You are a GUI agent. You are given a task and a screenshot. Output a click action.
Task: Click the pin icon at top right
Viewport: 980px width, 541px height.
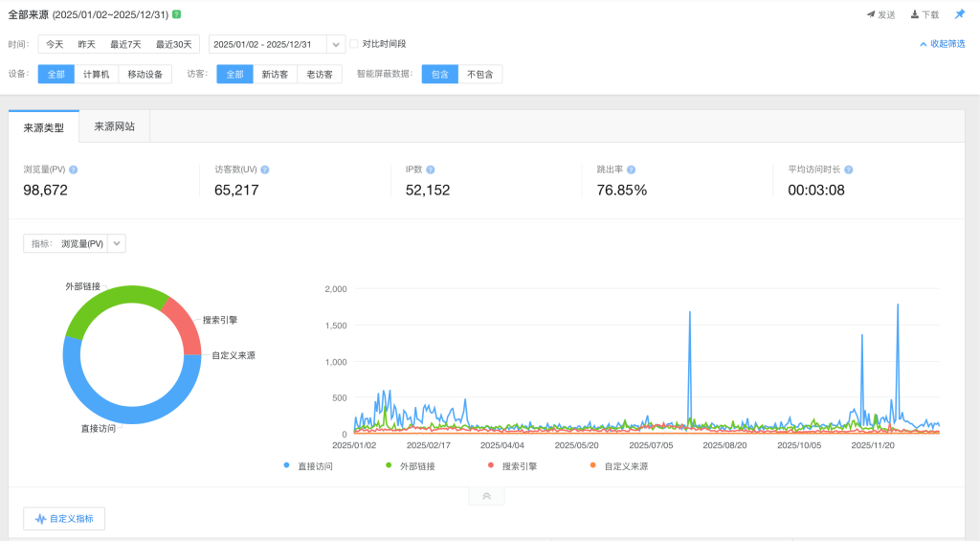click(960, 14)
